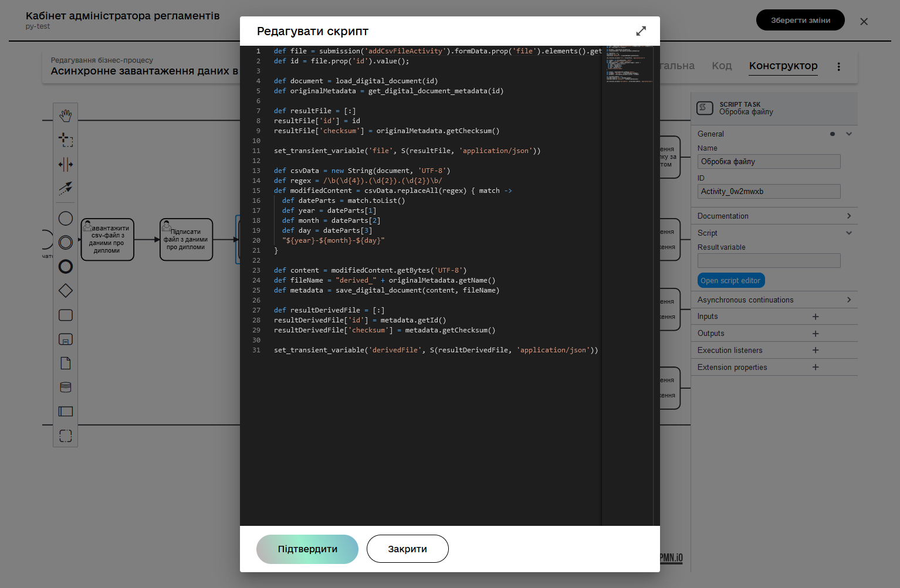Switch to the Конструктор tab
Screen dimensions: 900x588
783,66
